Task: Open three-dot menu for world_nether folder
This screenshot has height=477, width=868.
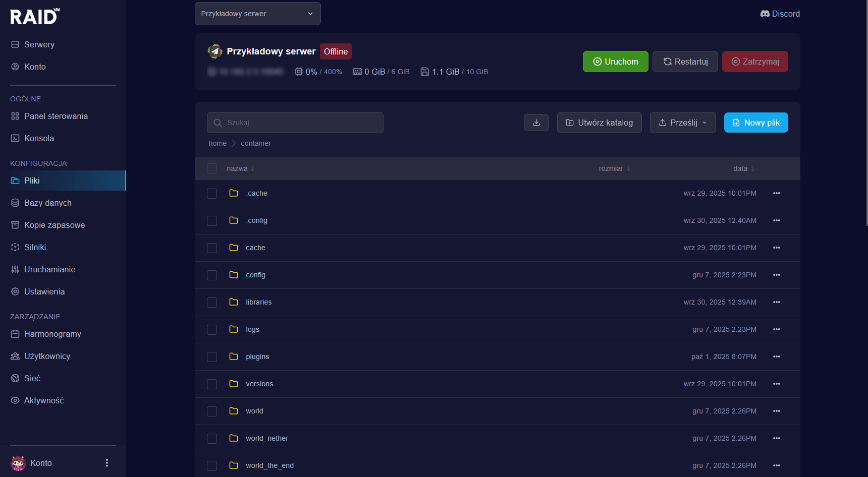Action: (x=776, y=438)
